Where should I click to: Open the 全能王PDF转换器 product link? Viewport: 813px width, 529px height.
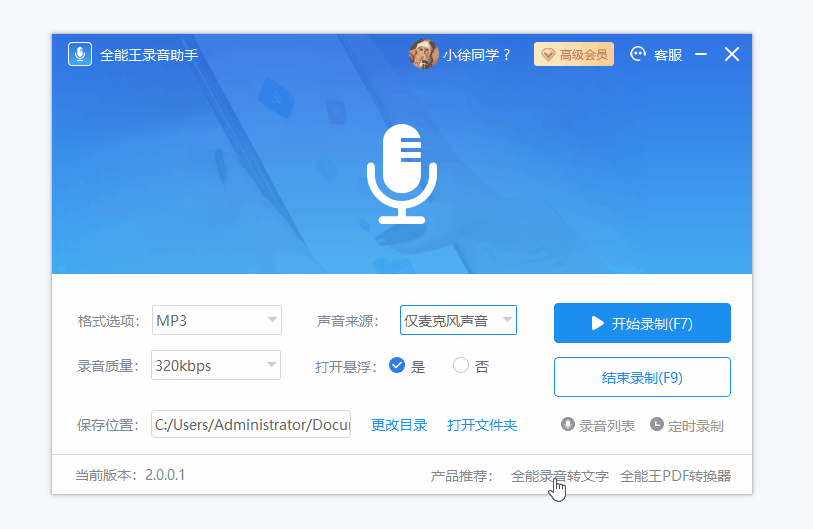[675, 476]
